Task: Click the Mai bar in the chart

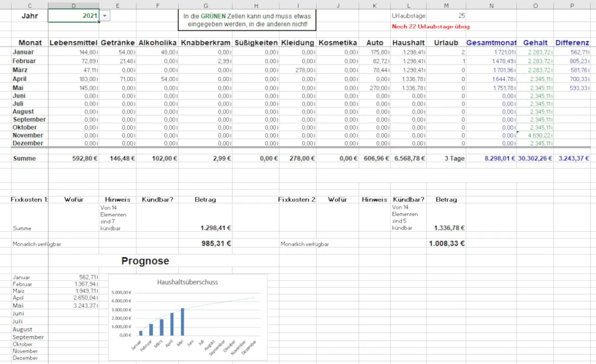Action: coord(182,322)
